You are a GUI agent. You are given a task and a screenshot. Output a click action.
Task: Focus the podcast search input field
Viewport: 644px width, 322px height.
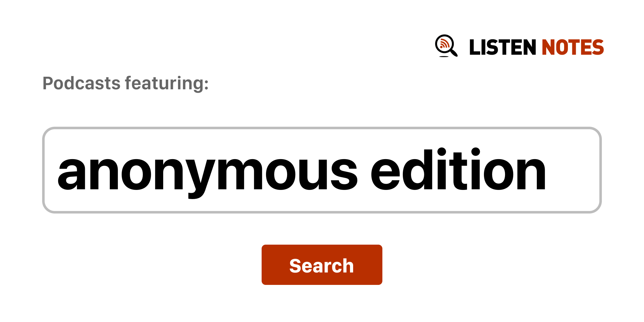pos(322,170)
